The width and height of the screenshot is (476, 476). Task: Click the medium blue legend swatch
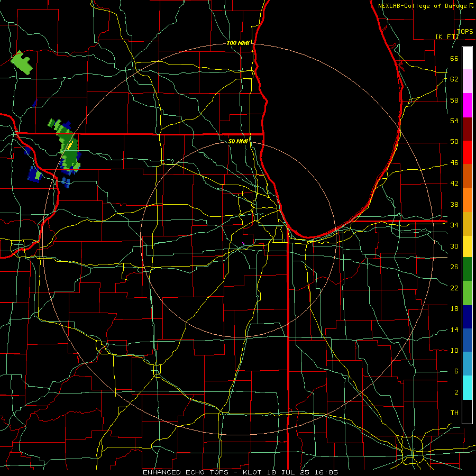click(x=467, y=340)
